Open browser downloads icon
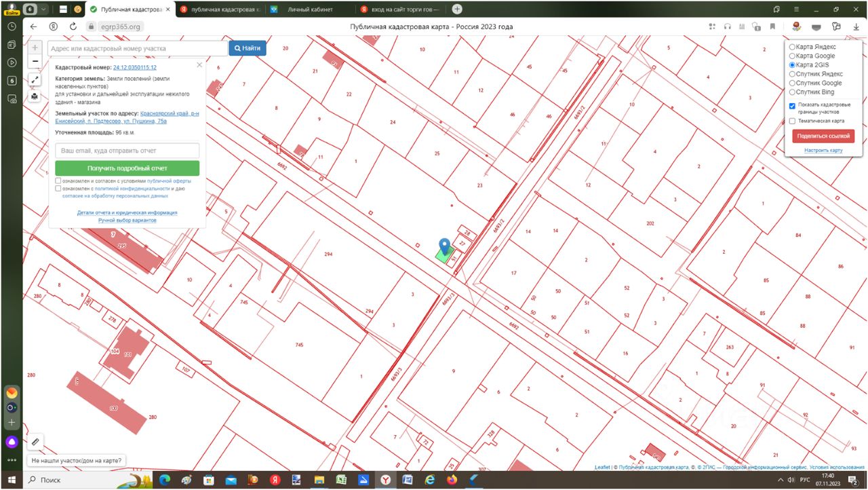Image resolution: width=868 pixels, height=490 pixels. pyautogui.click(x=856, y=26)
